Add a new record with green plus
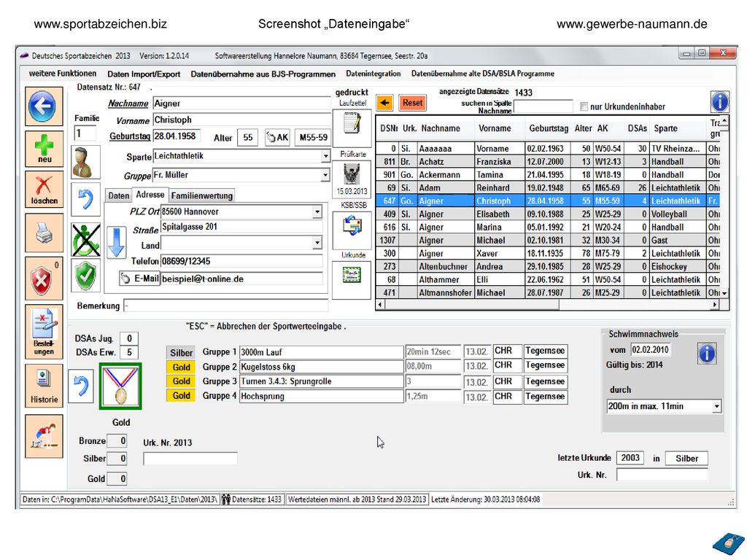This screenshot has width=747, height=560. [x=44, y=149]
